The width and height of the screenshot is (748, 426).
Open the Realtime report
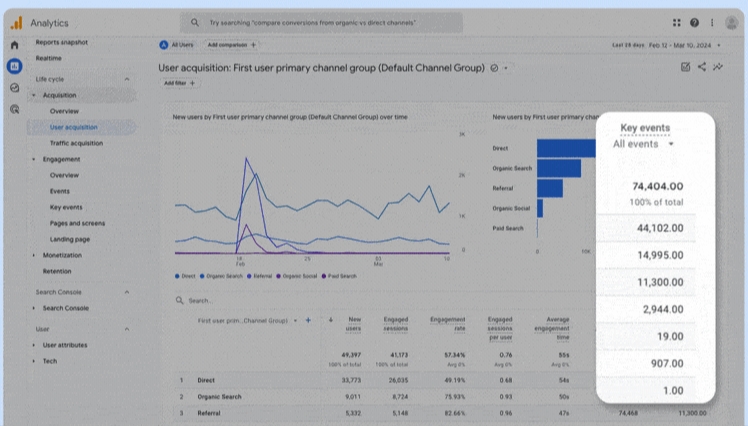coord(48,58)
